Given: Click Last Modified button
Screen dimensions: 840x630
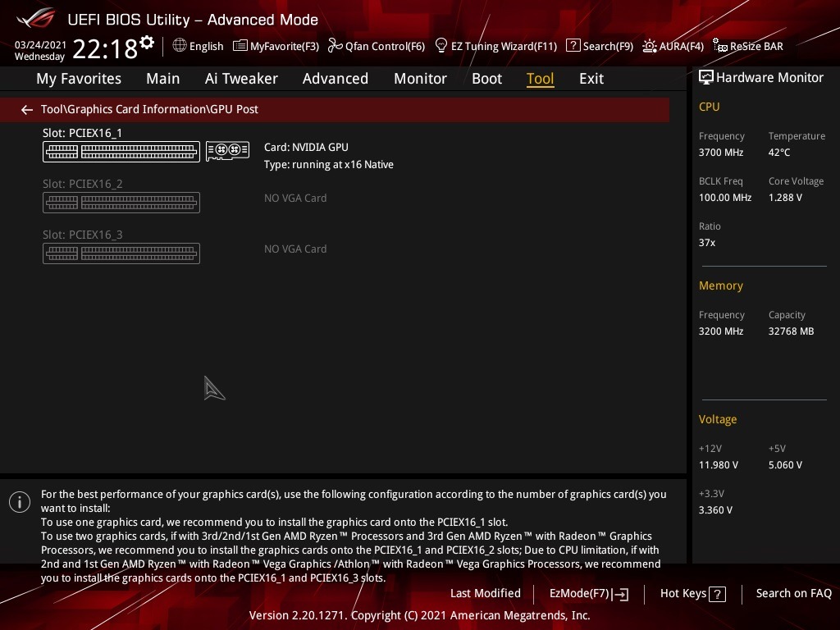Looking at the screenshot, I should coord(486,594).
